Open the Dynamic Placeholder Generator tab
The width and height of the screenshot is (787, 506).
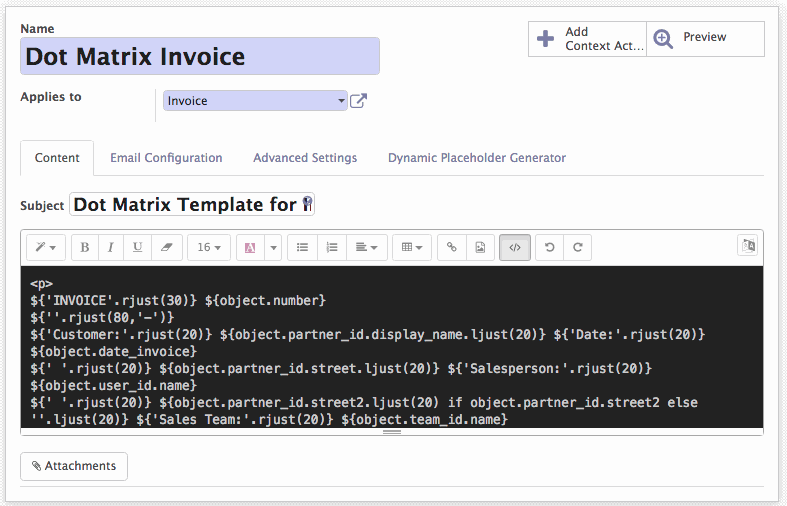tap(477, 158)
